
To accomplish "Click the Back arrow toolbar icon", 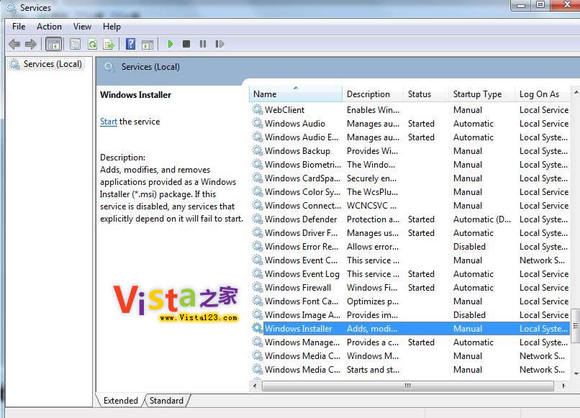I will pos(14,44).
